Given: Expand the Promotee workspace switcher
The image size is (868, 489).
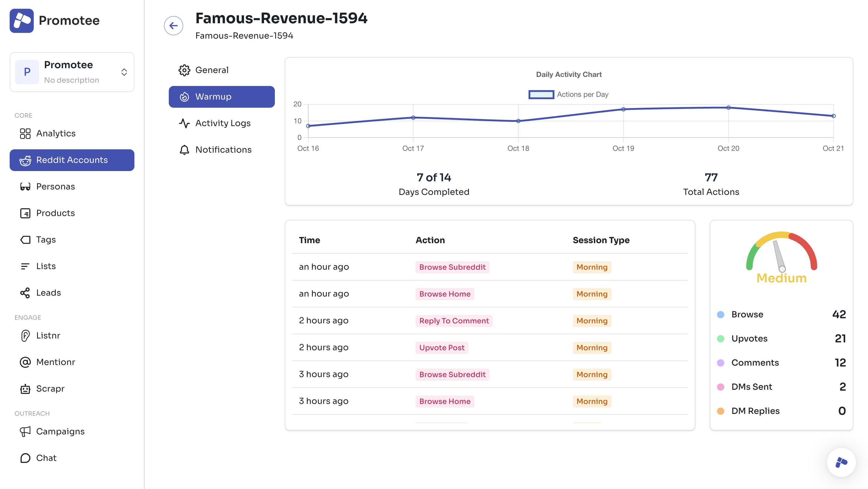Looking at the screenshot, I should coord(124,72).
